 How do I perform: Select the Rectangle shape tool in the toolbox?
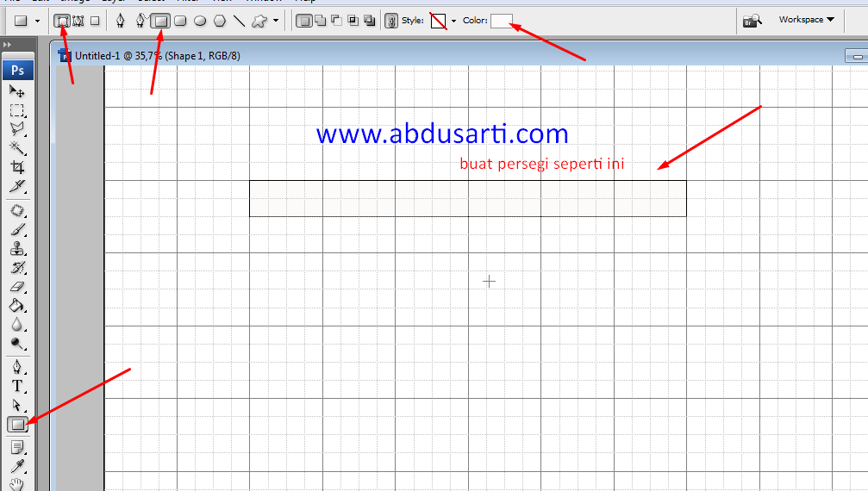17,425
